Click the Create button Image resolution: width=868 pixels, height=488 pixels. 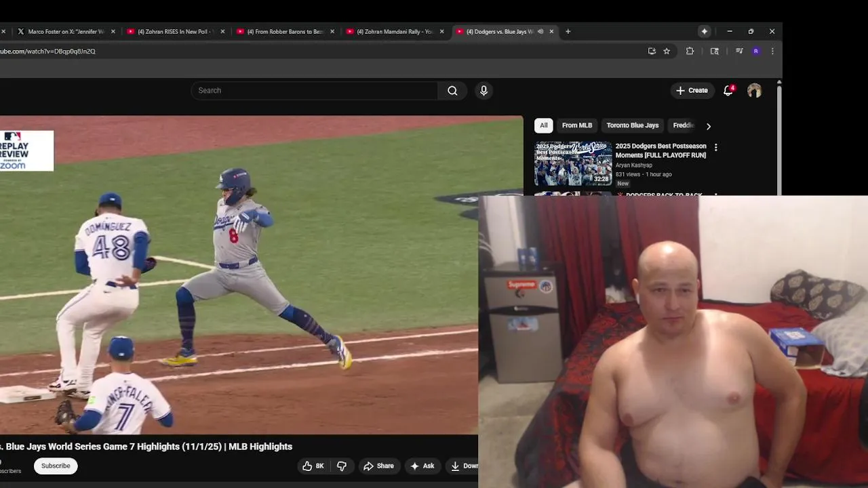coord(692,90)
